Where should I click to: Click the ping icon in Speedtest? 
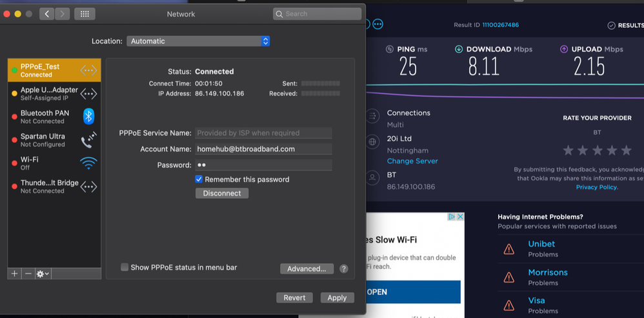pyautogui.click(x=390, y=49)
